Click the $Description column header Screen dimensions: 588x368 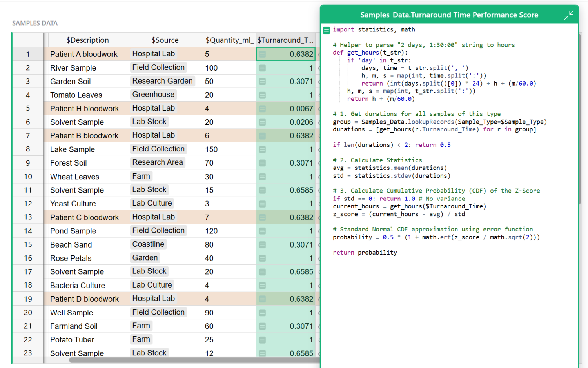click(87, 40)
